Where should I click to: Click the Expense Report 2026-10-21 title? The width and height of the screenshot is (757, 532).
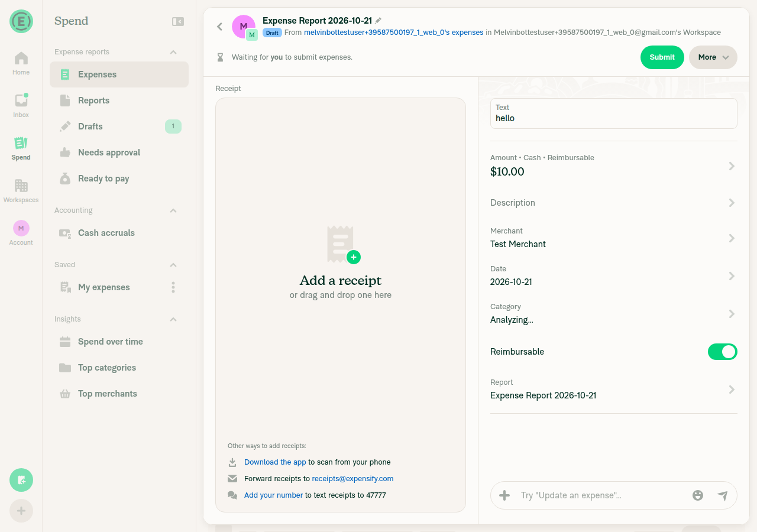[x=317, y=21]
